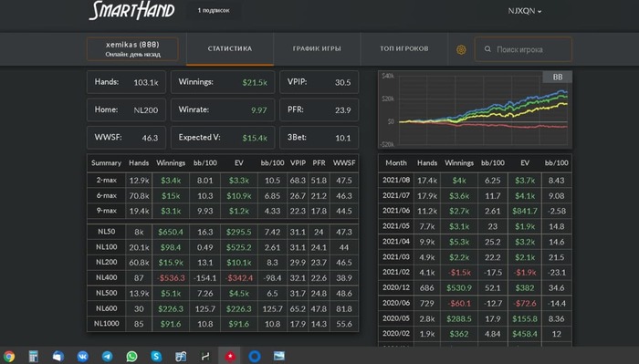Click the Summary column header
The height and width of the screenshot is (364, 639).
pyautogui.click(x=107, y=163)
